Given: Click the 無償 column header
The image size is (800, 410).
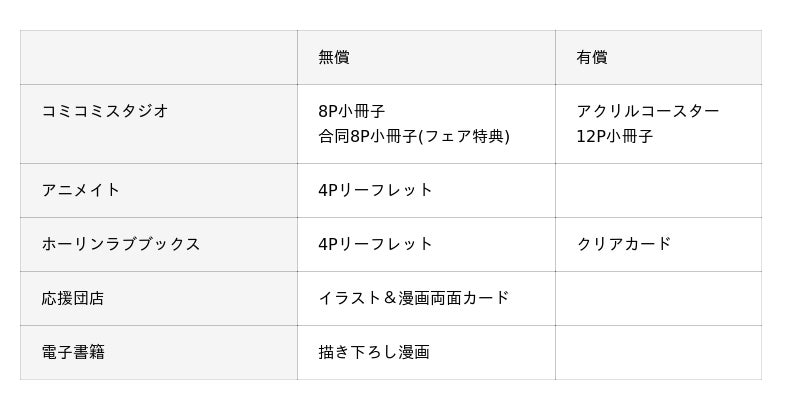Looking at the screenshot, I should [x=334, y=58].
